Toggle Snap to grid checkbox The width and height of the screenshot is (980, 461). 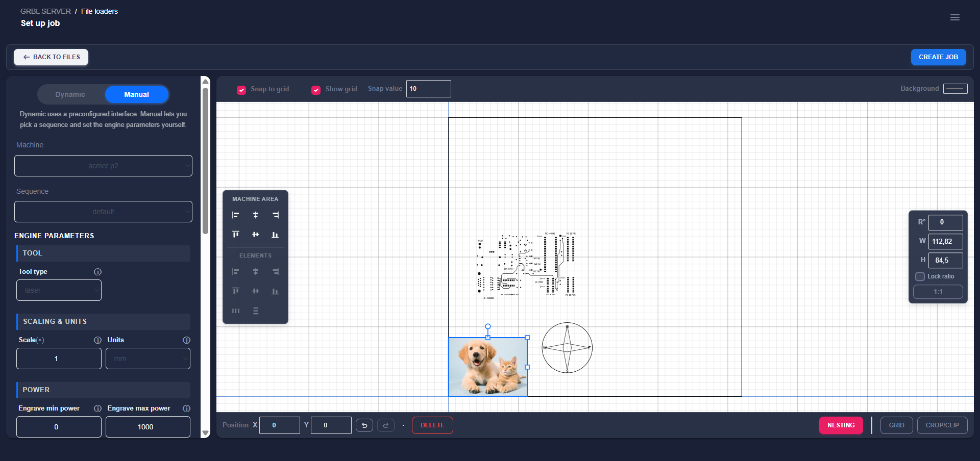click(241, 90)
